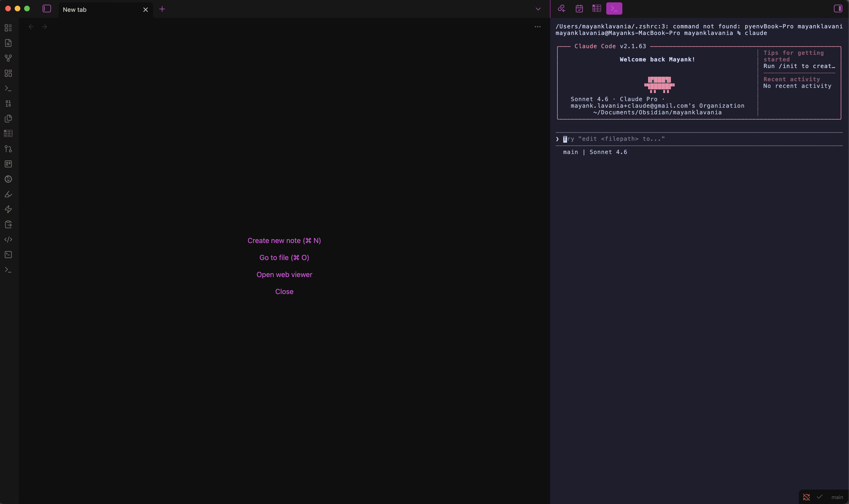Navigate back with the left arrow
The image size is (849, 504).
(x=31, y=26)
